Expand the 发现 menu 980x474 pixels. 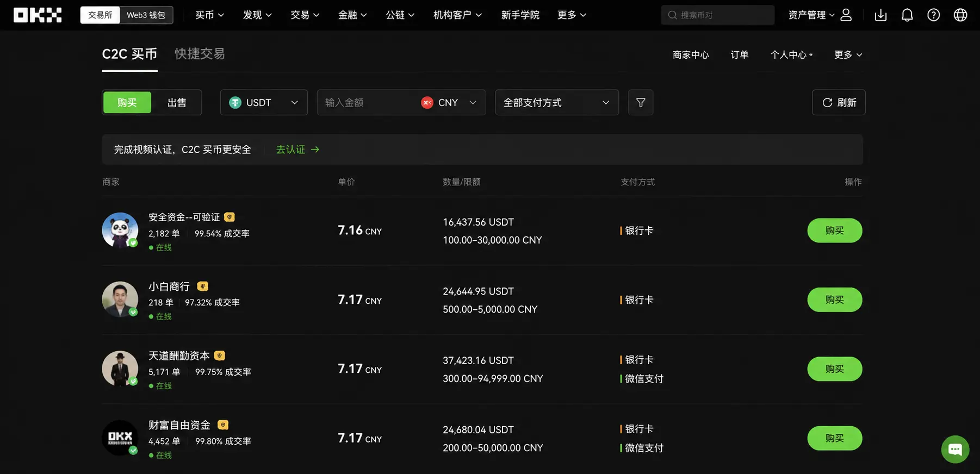[257, 15]
